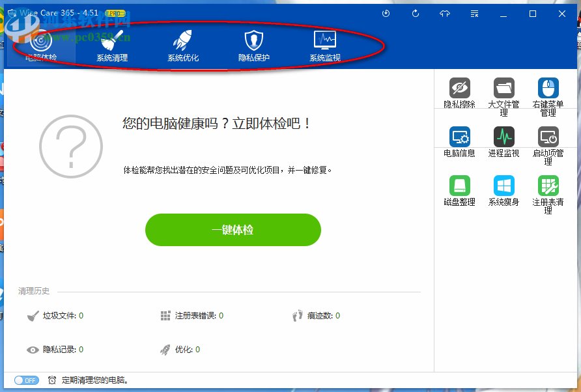
Task: Enable the scheduled cleaning OFF toggle
Action: (x=26, y=380)
